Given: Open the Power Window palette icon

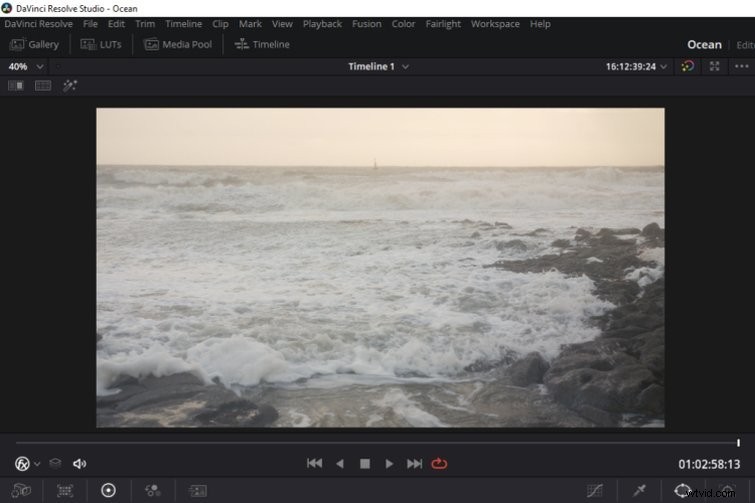Looking at the screenshot, I should [683, 490].
